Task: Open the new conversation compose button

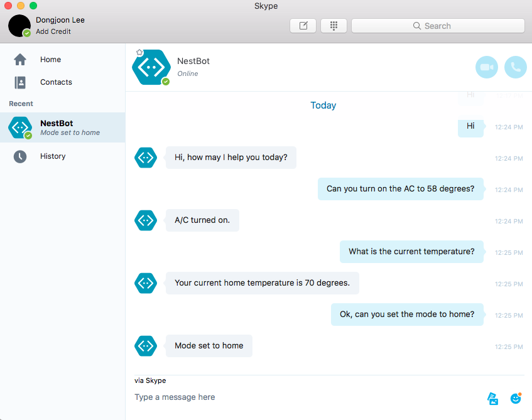Action: click(x=303, y=26)
